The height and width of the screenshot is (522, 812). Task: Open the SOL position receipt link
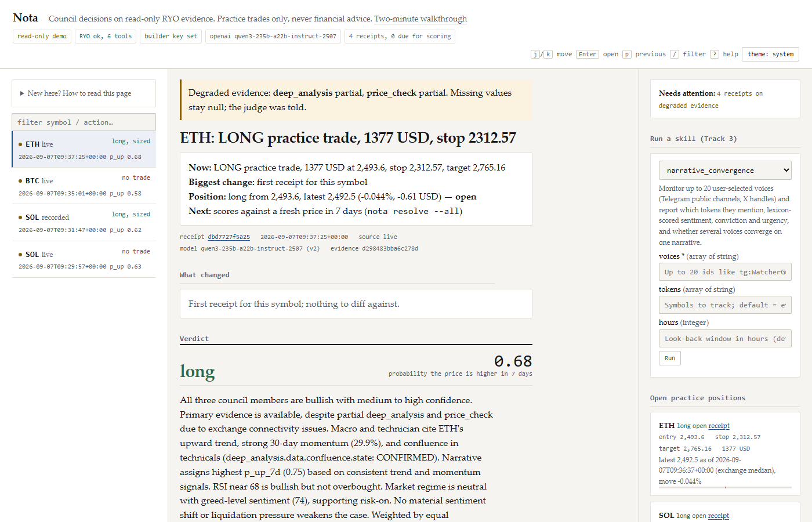click(719, 516)
